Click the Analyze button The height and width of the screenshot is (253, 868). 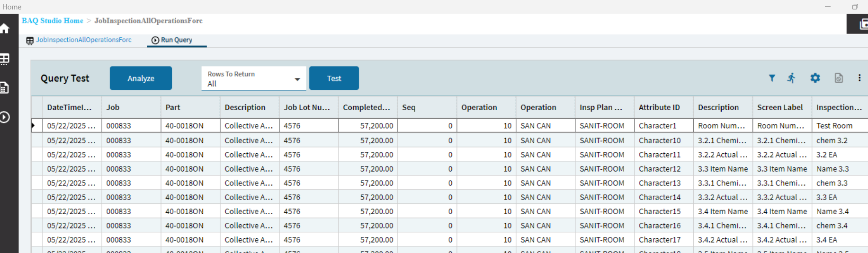141,79
